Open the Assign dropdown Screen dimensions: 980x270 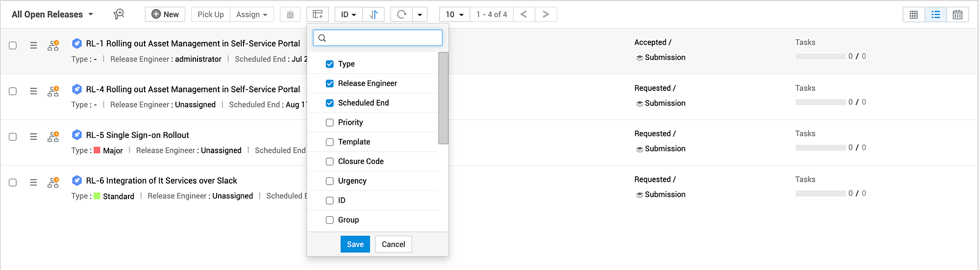pyautogui.click(x=252, y=15)
